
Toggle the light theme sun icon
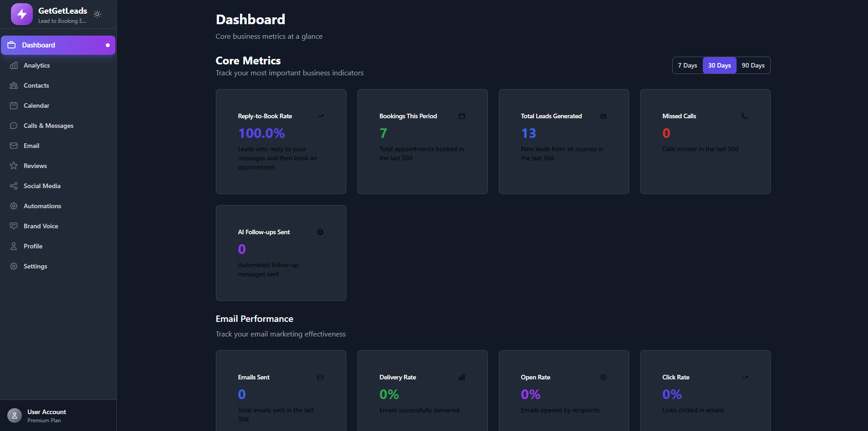(x=97, y=14)
